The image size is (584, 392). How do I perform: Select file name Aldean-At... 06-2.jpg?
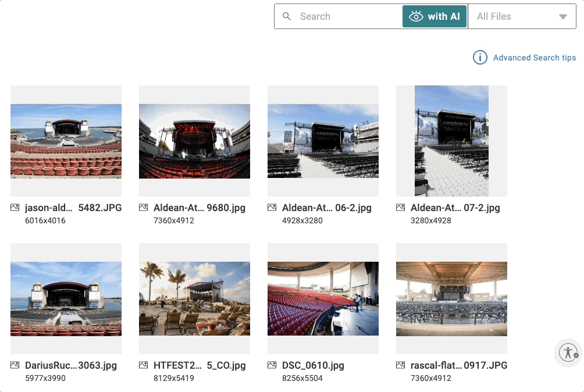point(327,208)
